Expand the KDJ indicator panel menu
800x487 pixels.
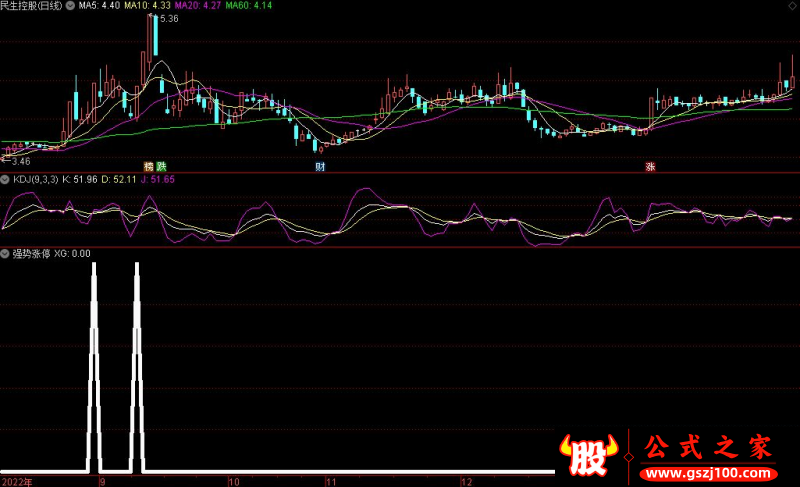pos(6,179)
